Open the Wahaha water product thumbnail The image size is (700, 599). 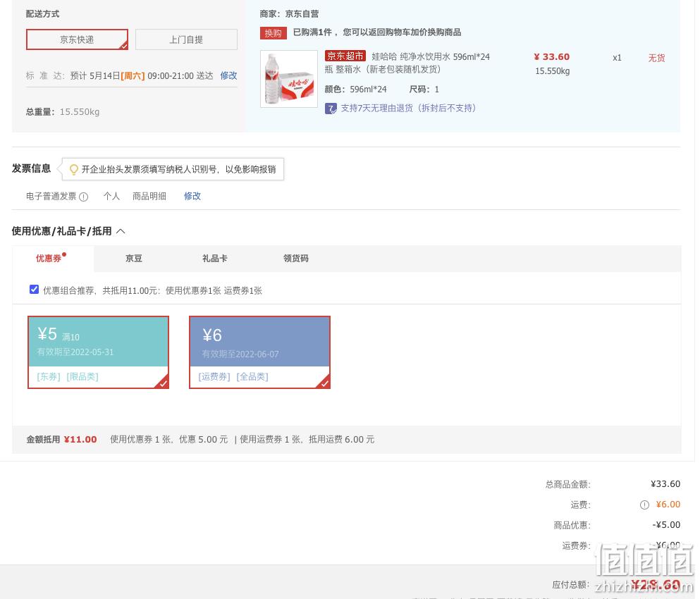pyautogui.click(x=289, y=79)
